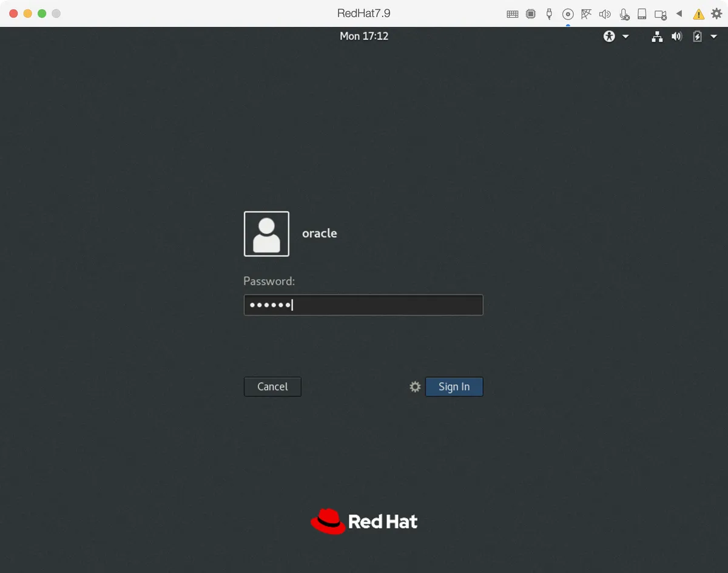Open the CD/DVD device icon in the toolbar

(568, 13)
